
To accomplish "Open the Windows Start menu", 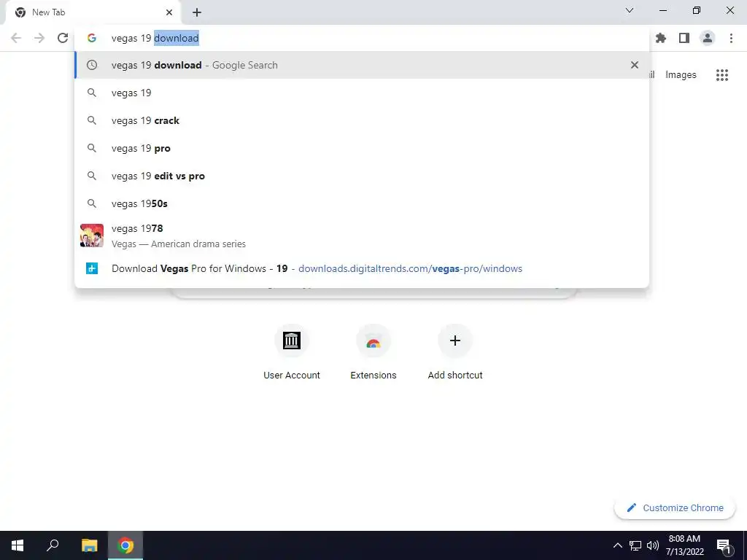I will [x=18, y=545].
